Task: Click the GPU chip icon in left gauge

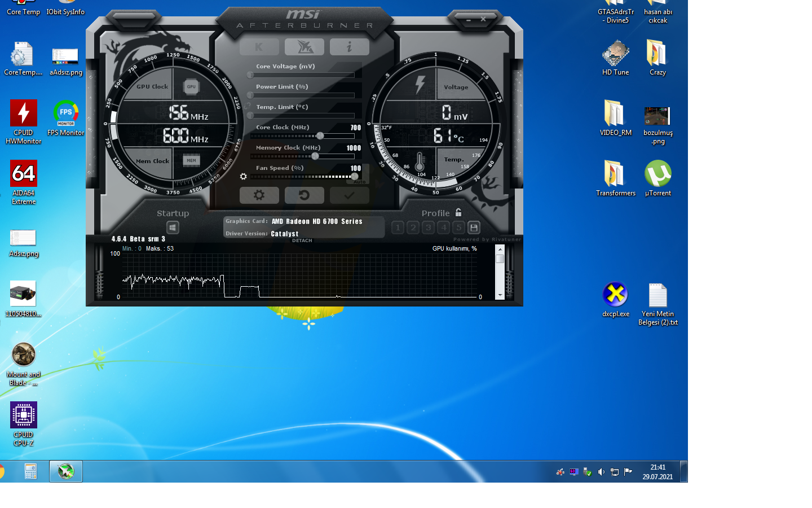Action: point(192,87)
